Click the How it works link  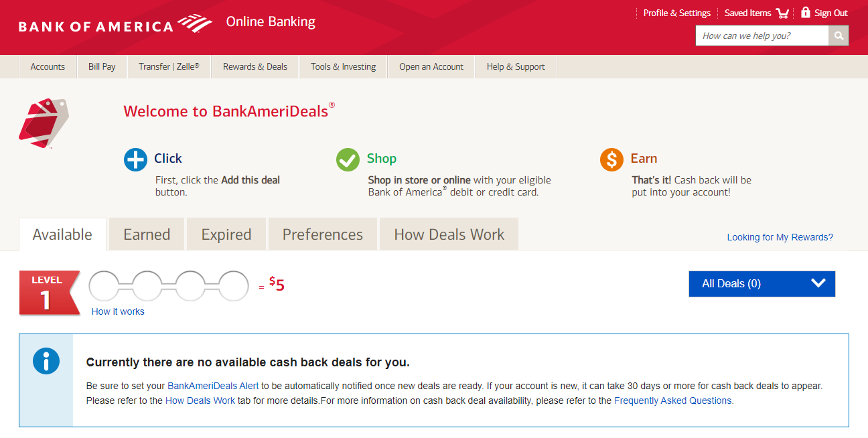pyautogui.click(x=118, y=311)
